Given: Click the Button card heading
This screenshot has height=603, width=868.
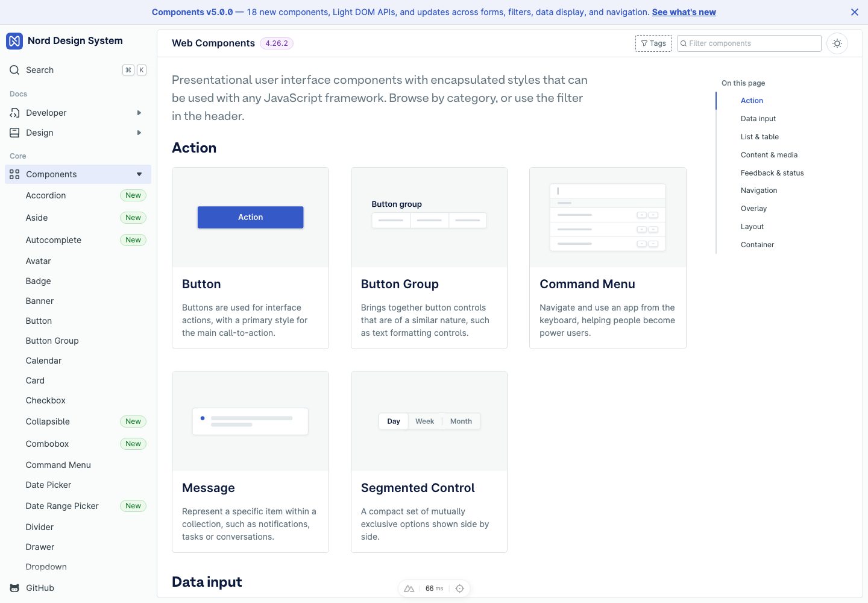Looking at the screenshot, I should 201,284.
